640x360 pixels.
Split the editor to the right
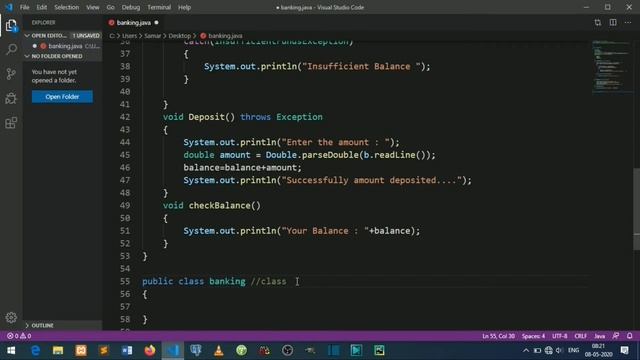613,22
